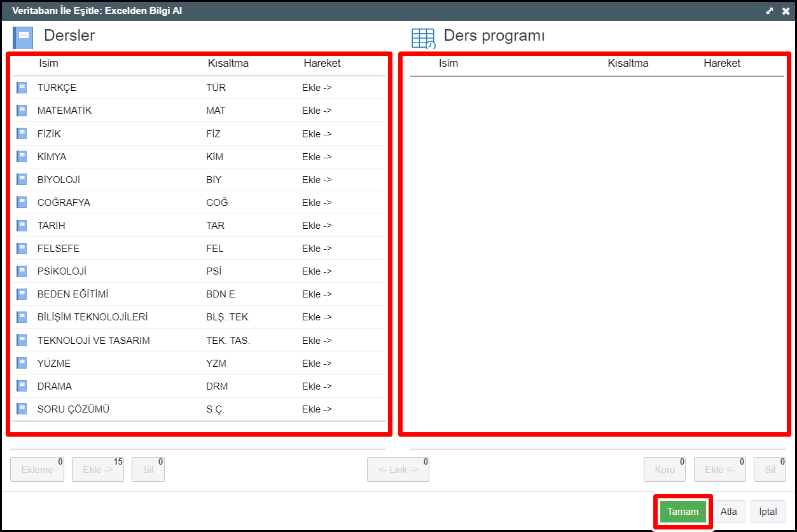Click the book icon beside TEKNOLOJİ VE TASARIM
Screen dimensions: 797x532
coord(22,340)
